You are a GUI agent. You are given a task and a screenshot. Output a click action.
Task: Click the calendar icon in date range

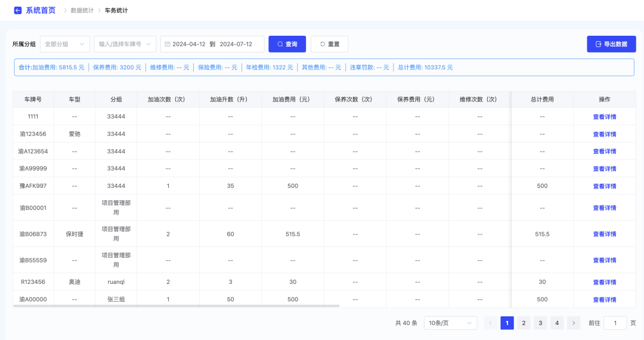(168, 44)
